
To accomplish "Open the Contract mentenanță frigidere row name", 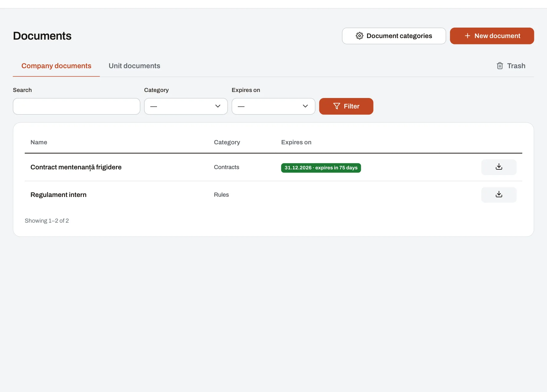I will point(76,167).
